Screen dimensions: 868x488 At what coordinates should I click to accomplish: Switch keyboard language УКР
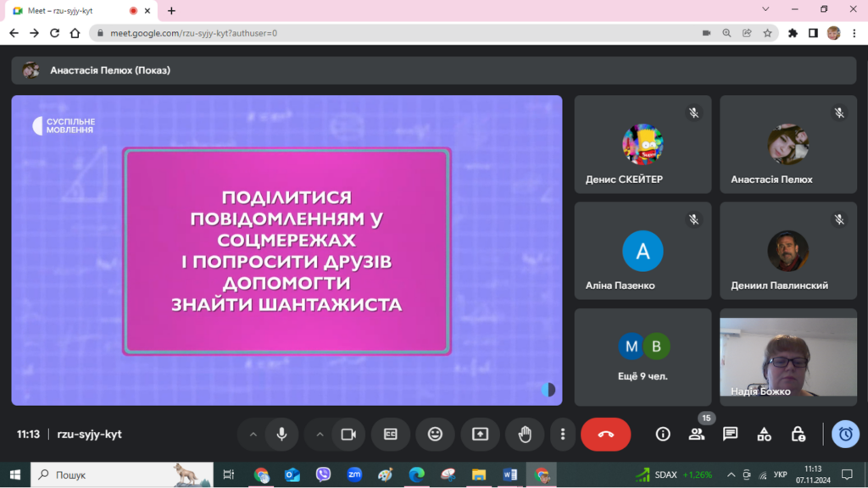pyautogui.click(x=781, y=474)
